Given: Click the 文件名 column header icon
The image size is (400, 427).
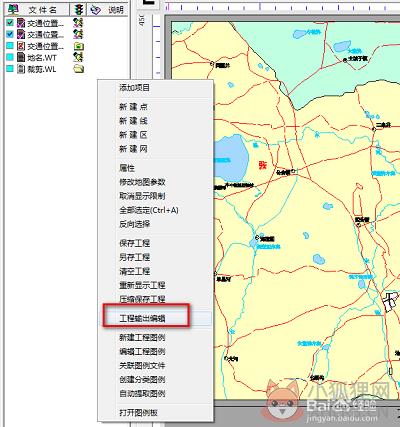Looking at the screenshot, I should tap(13, 10).
